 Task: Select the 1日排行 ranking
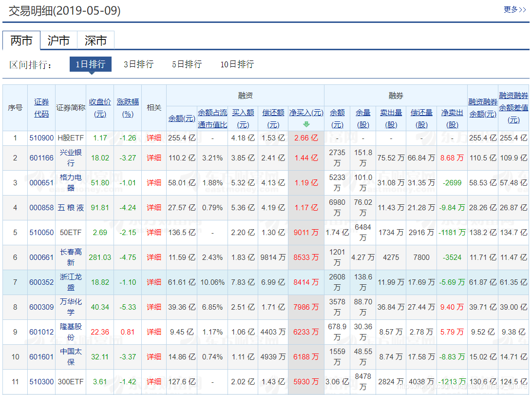point(91,64)
